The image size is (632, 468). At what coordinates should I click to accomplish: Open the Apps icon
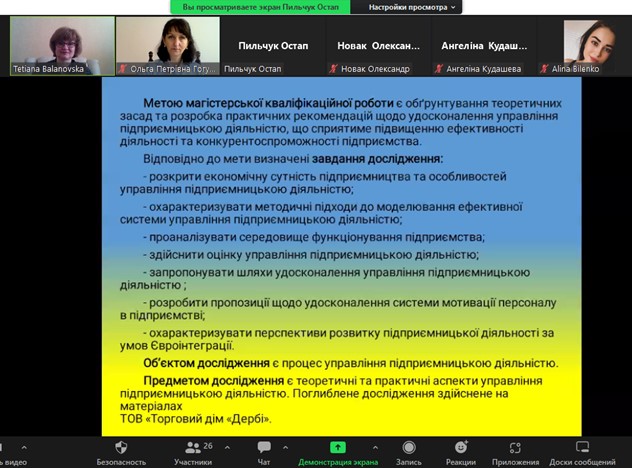coord(515,448)
